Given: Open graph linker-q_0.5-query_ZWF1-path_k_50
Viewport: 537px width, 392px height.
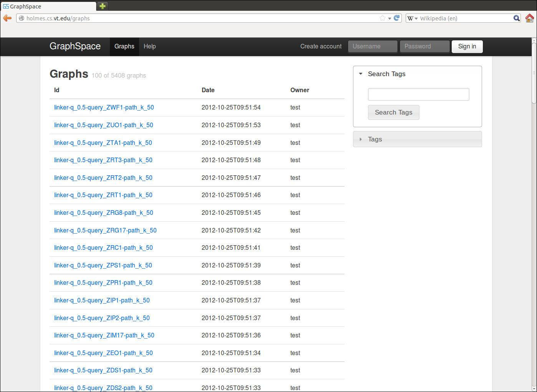Looking at the screenshot, I should (104, 108).
